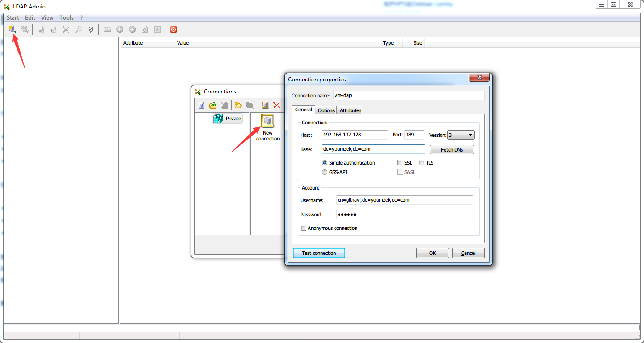Open connection properties icon in Connections dialog
Viewport: 644px width, 343px height.
click(x=265, y=105)
